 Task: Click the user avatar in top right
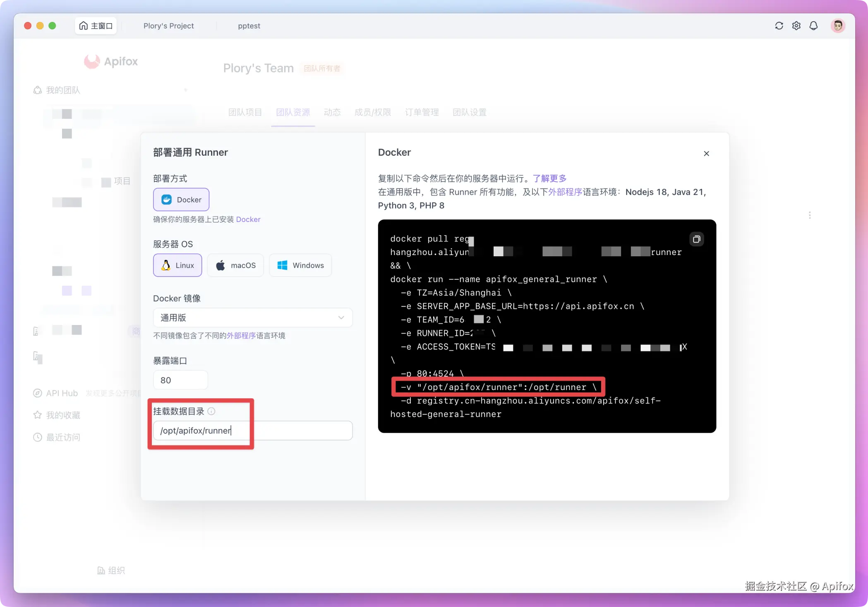(x=838, y=26)
